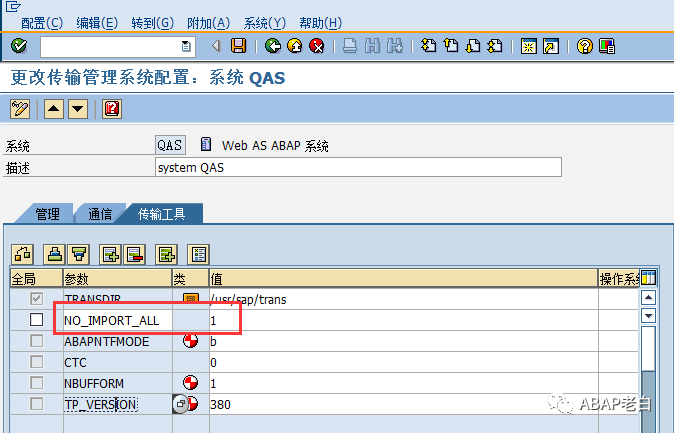This screenshot has width=674, height=433.
Task: Click the table scroll up arrow
Action: pos(648,298)
